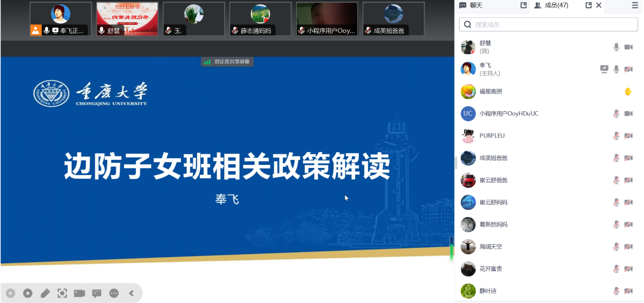This screenshot has height=303, width=644.
Task: Open more options ellipsis in slideshow toolbar
Action: (x=114, y=293)
